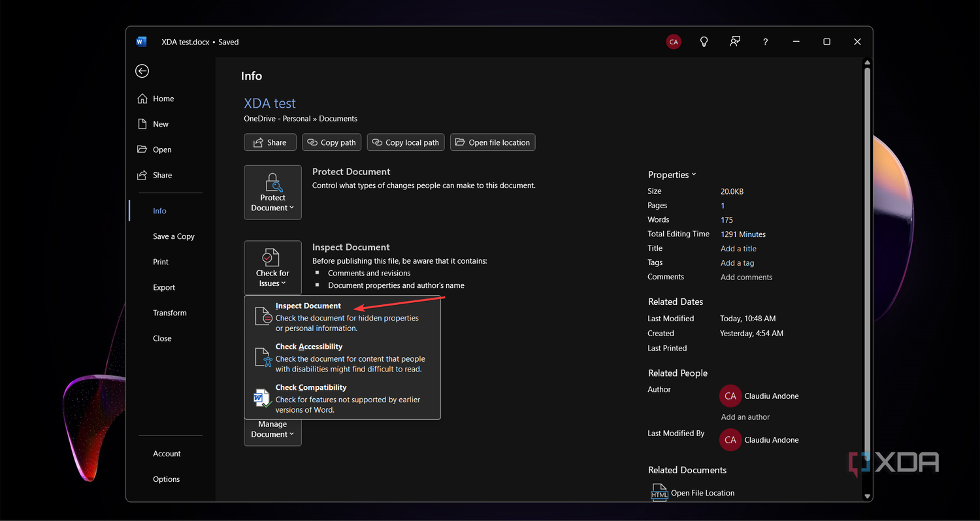Open Word Options
Image resolution: width=980 pixels, height=521 pixels.
(x=166, y=479)
